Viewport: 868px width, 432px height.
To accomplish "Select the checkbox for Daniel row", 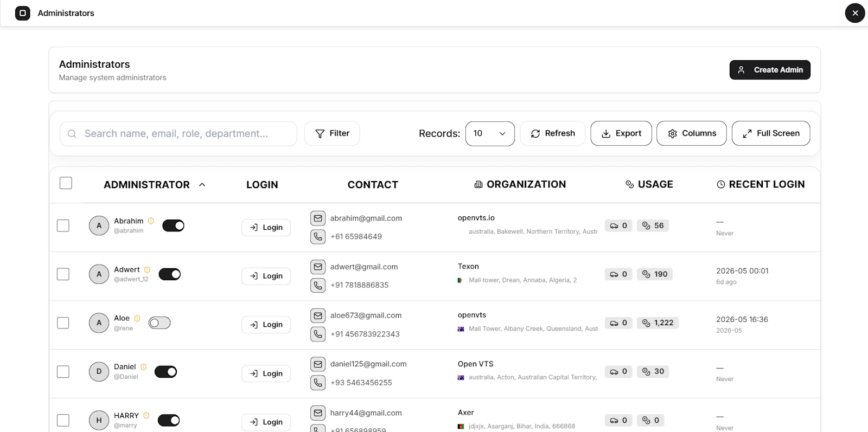I will coord(63,372).
